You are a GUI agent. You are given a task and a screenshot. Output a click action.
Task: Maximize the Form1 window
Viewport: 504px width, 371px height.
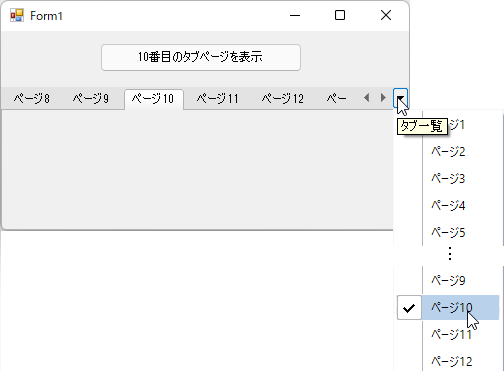click(340, 15)
